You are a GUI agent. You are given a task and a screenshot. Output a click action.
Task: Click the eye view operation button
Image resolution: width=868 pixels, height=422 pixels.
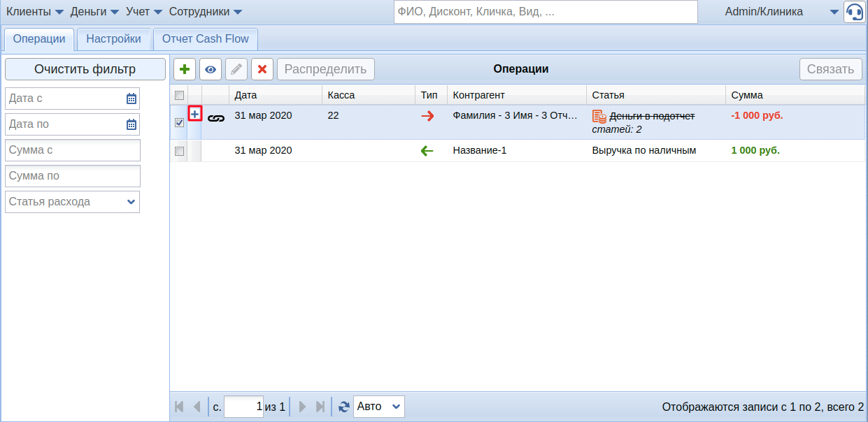click(211, 69)
